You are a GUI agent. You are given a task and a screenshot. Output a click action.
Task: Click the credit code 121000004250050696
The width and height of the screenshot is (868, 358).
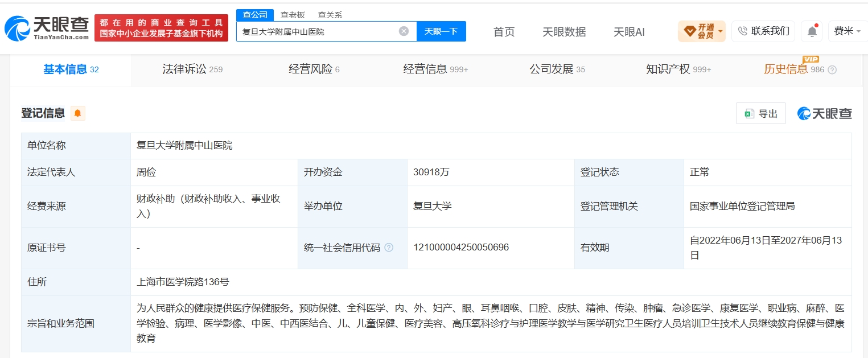pyautogui.click(x=461, y=248)
